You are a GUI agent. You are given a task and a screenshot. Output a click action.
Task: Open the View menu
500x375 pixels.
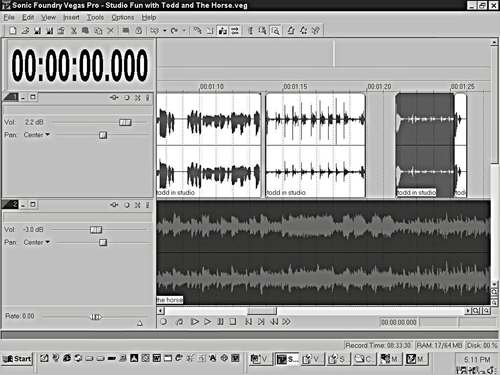[48, 17]
